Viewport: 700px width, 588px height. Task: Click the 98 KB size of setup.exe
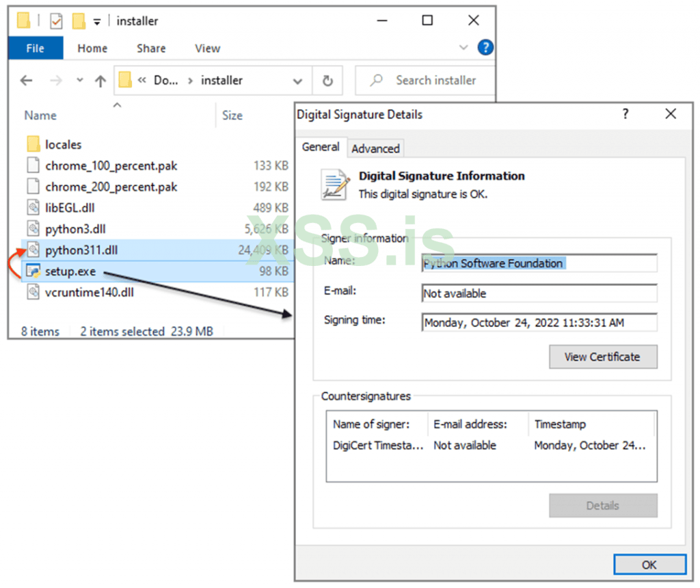click(x=273, y=271)
